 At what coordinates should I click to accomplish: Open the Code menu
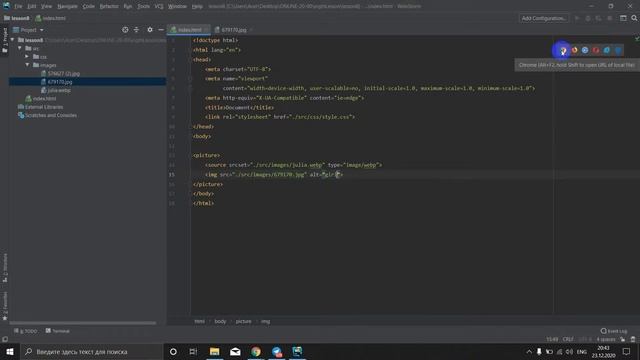89,6
